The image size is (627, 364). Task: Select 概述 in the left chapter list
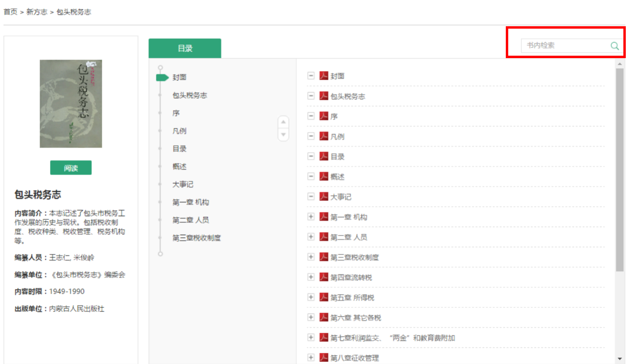[179, 166]
